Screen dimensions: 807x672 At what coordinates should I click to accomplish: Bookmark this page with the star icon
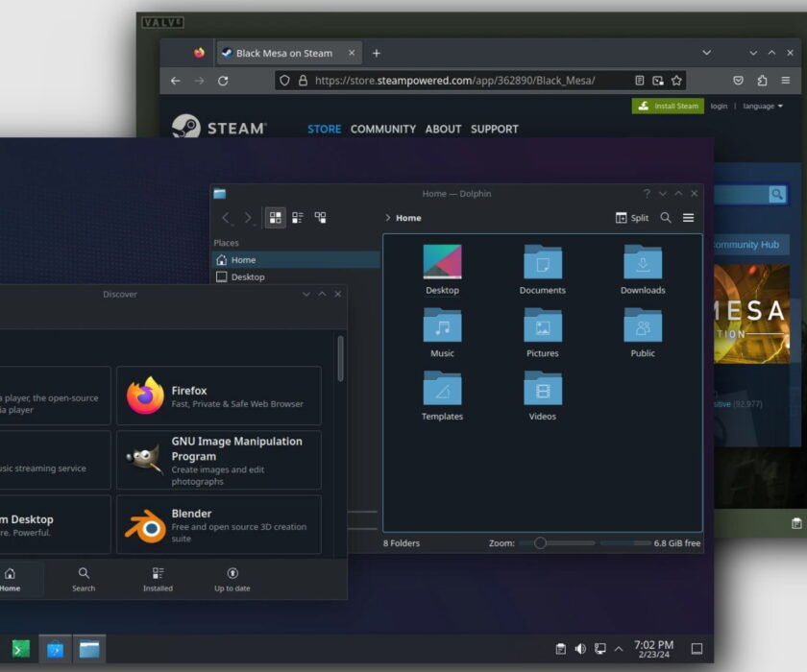(x=676, y=81)
